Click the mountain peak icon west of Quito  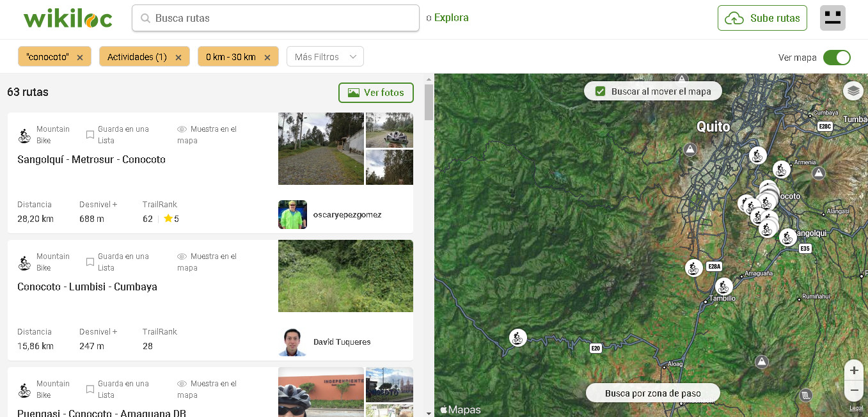click(x=690, y=150)
